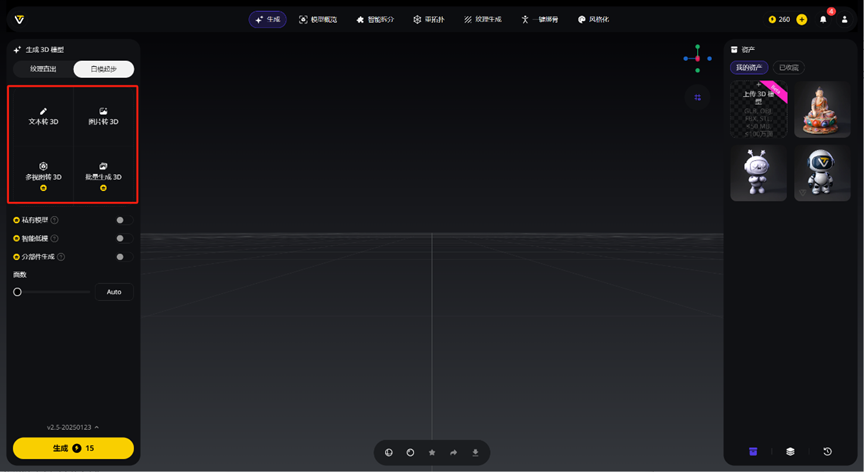
Task: Select the 文本转 3D (text to 3D) option
Action: click(x=43, y=116)
